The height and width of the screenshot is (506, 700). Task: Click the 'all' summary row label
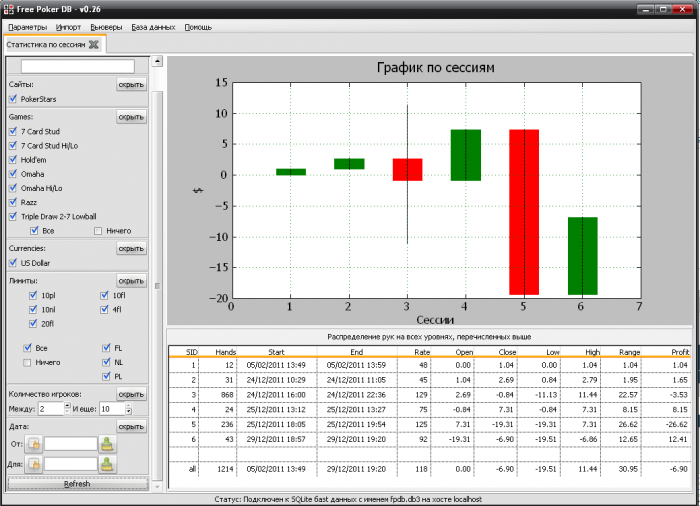192,469
